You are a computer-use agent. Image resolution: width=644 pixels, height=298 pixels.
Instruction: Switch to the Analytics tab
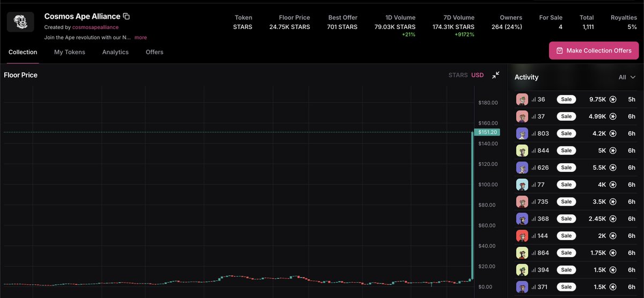[115, 52]
